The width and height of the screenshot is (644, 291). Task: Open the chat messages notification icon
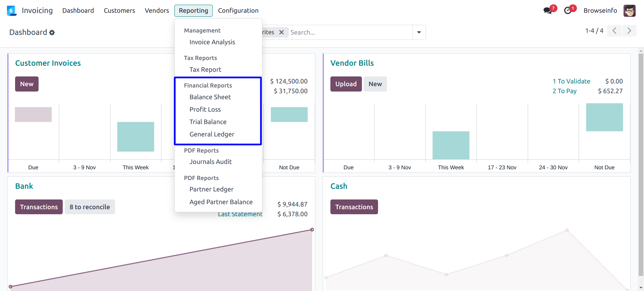pyautogui.click(x=548, y=10)
